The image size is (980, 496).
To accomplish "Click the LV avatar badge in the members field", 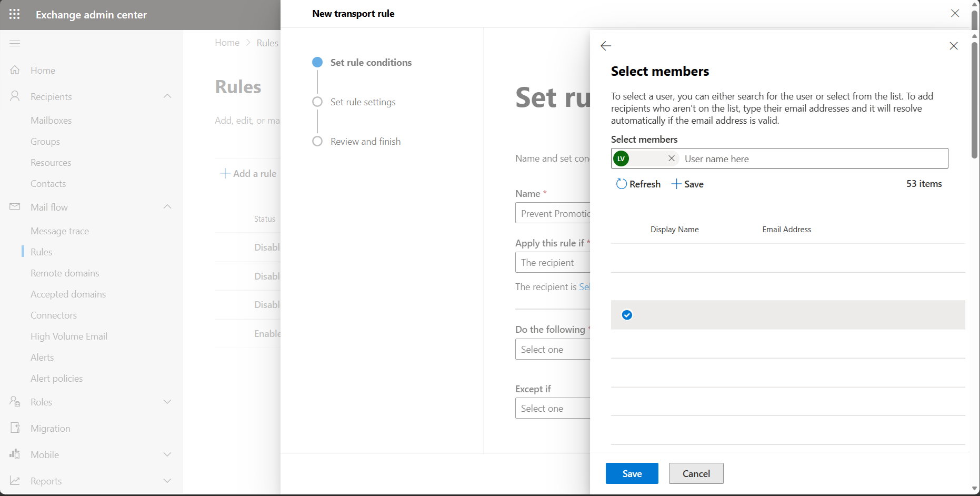I will tap(621, 158).
